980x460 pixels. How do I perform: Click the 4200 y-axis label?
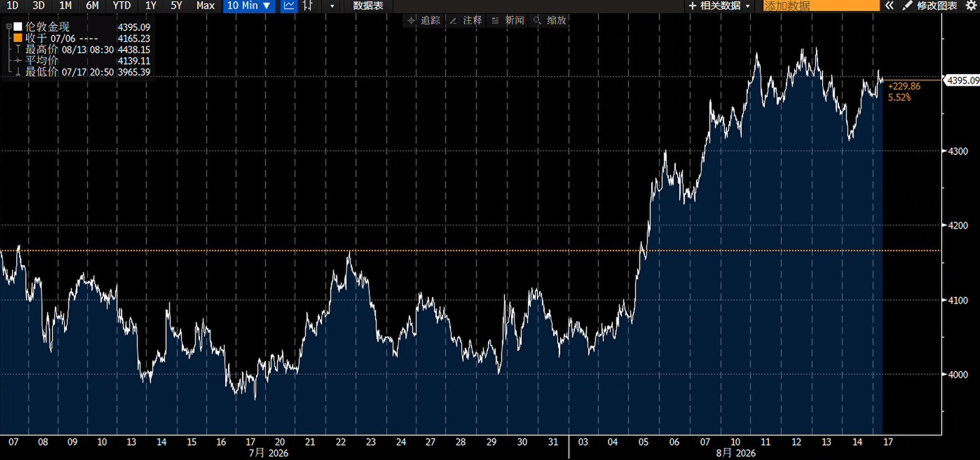pos(958,225)
